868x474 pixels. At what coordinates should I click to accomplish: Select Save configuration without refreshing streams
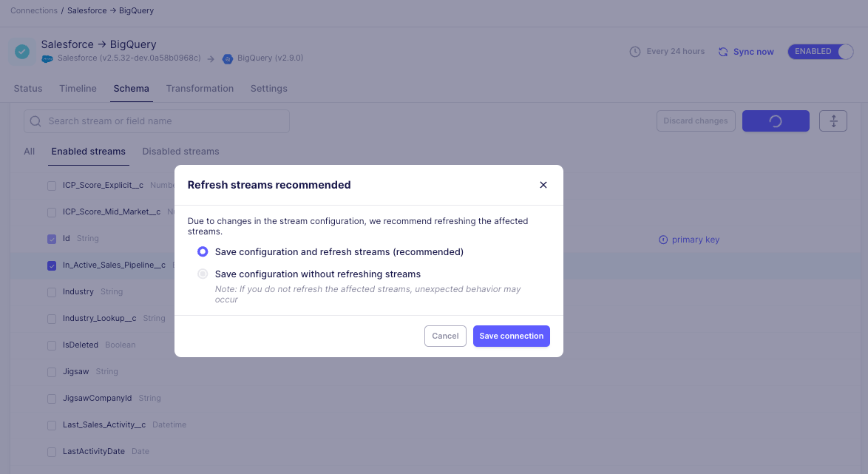click(x=203, y=274)
